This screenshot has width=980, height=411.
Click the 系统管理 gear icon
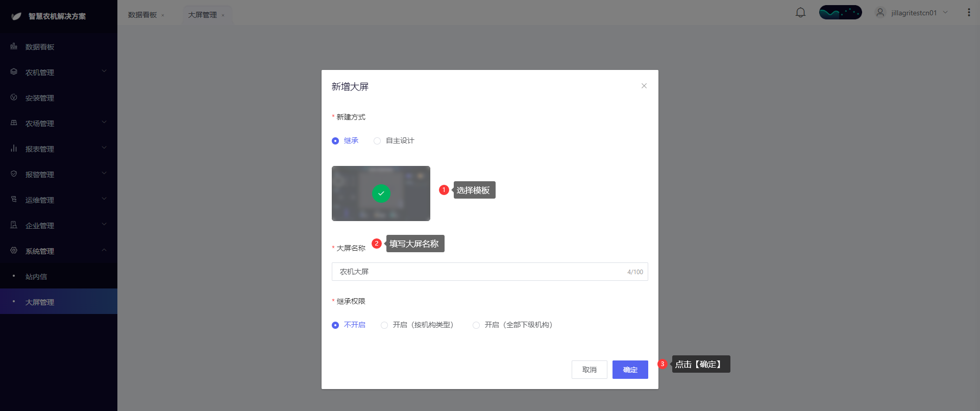coord(14,251)
